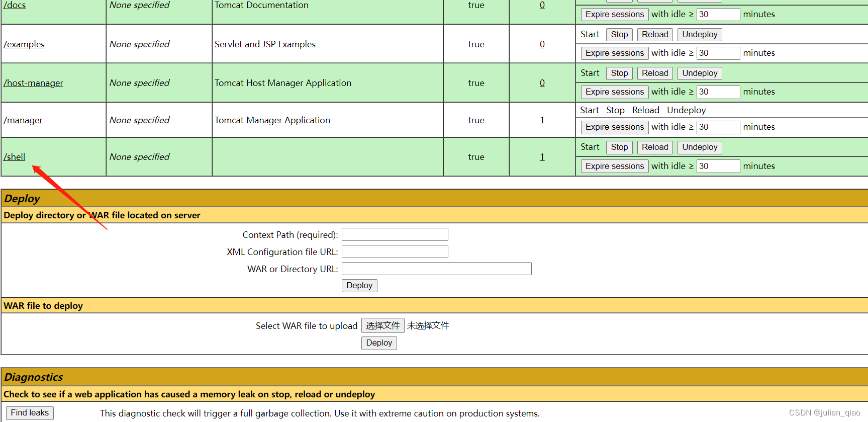Screen dimensions: 868x422
Task: Open the /examples application link
Action: [x=24, y=44]
